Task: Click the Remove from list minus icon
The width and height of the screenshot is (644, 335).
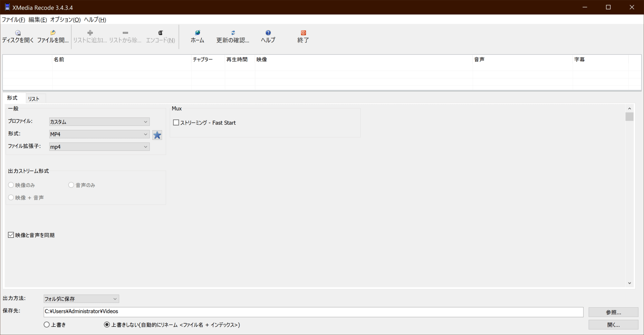Action: pyautogui.click(x=125, y=33)
